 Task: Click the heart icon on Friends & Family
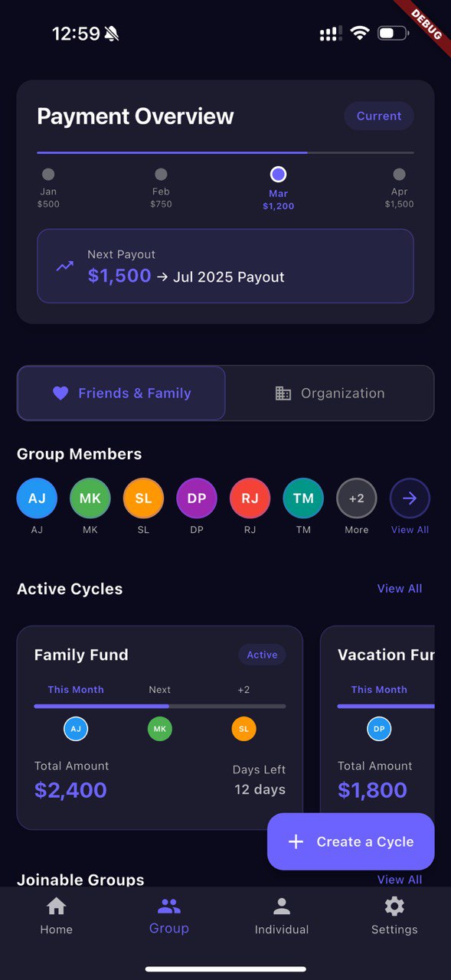tap(60, 393)
